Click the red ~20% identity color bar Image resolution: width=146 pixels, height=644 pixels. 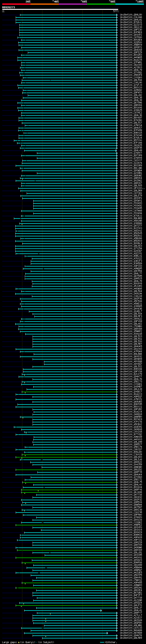(x=16, y=4)
